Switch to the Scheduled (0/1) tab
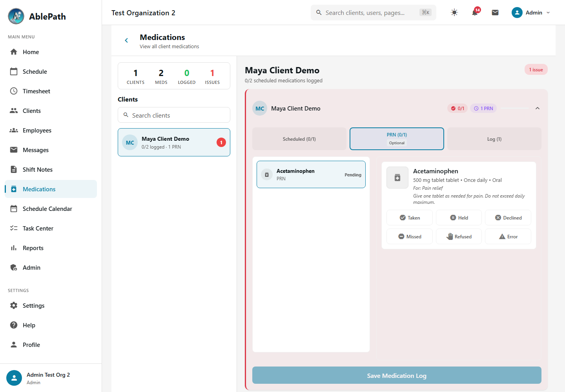Image resolution: width=565 pixels, height=392 pixels. (299, 139)
